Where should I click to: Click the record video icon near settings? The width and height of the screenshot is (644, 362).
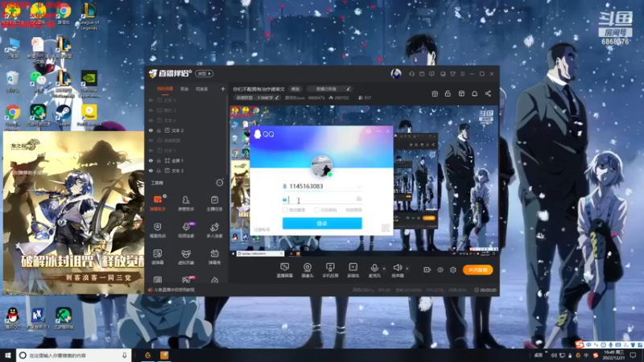427,269
